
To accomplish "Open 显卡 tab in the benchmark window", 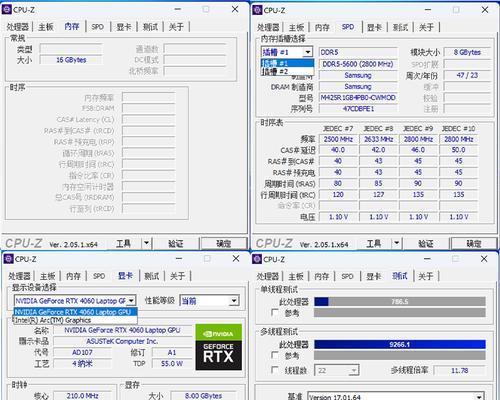I will click(x=374, y=276).
